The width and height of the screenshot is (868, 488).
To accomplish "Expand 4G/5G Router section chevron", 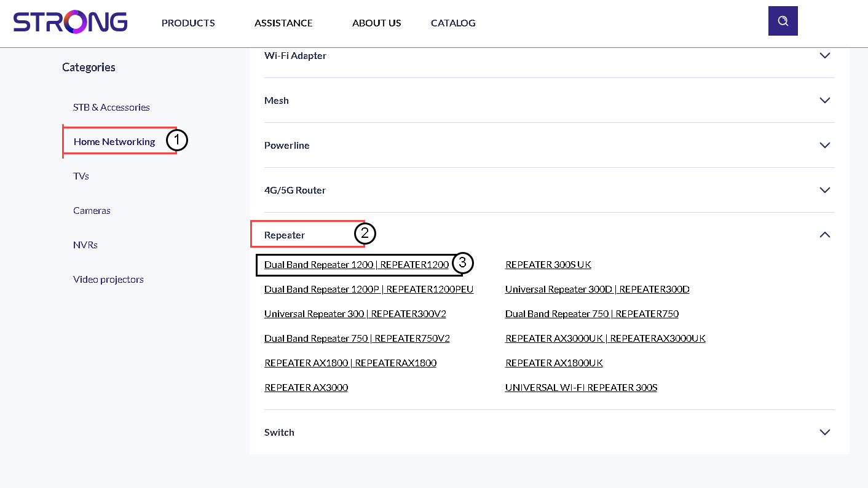I will point(825,190).
